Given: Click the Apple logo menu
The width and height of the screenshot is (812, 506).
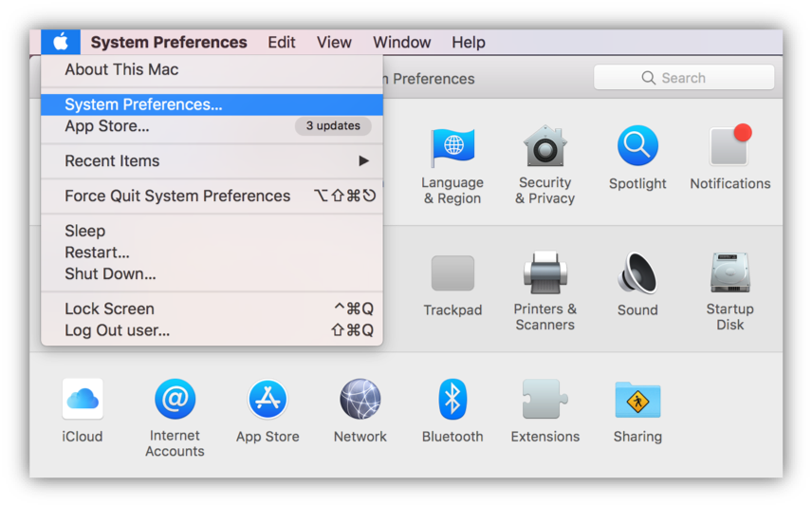Looking at the screenshot, I should 61,42.
